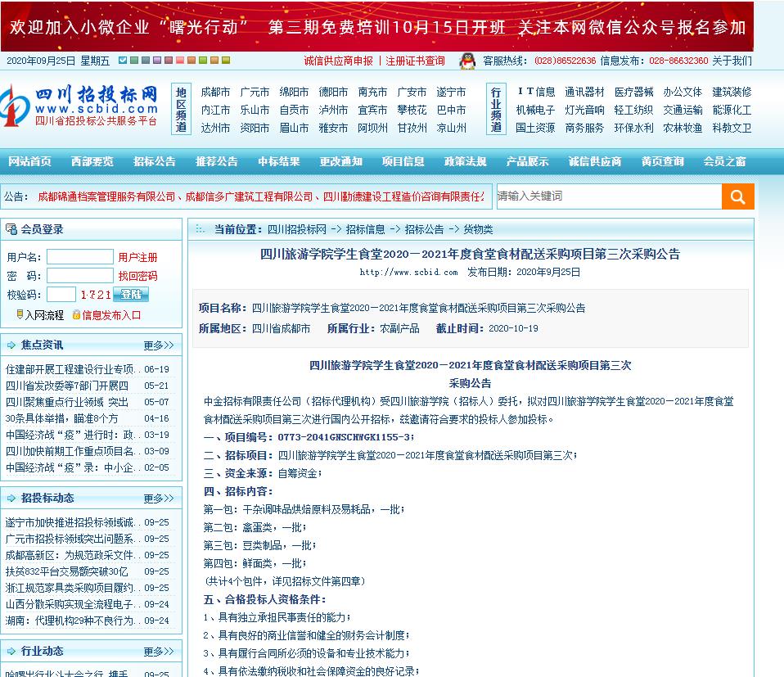Open the 黄页查询 nav item

click(663, 161)
